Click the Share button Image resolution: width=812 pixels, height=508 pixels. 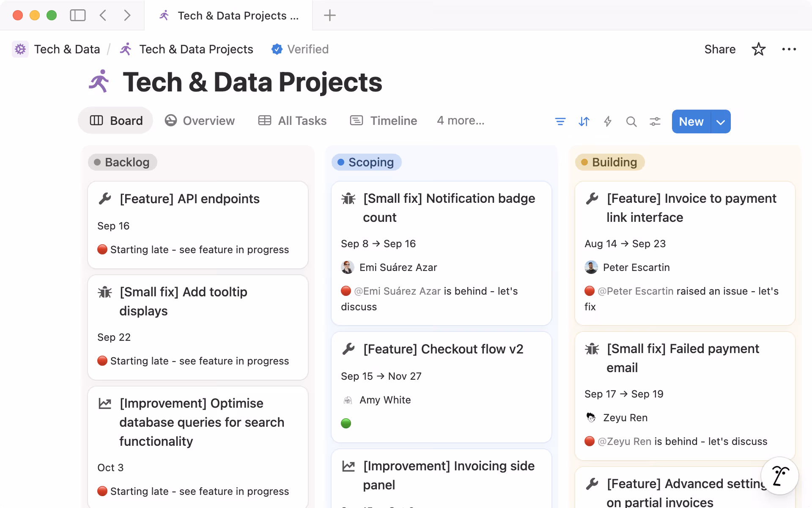click(x=720, y=49)
